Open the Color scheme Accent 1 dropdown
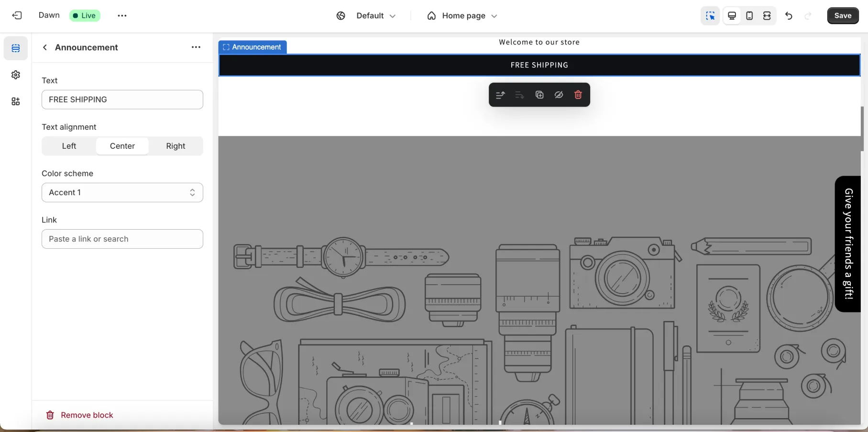Viewport: 868px width, 432px height. [x=122, y=192]
